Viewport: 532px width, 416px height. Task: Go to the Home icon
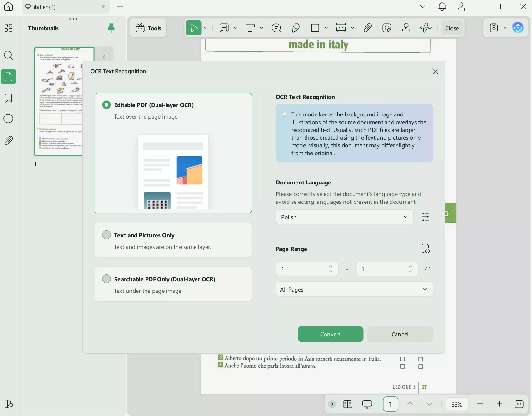click(x=8, y=6)
